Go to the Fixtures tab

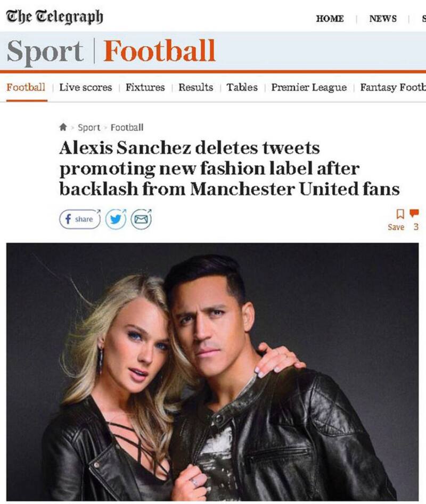pos(145,87)
